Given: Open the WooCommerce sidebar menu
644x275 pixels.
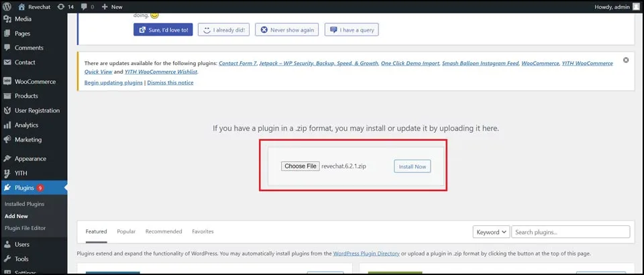Looking at the screenshot, I should click(35, 82).
